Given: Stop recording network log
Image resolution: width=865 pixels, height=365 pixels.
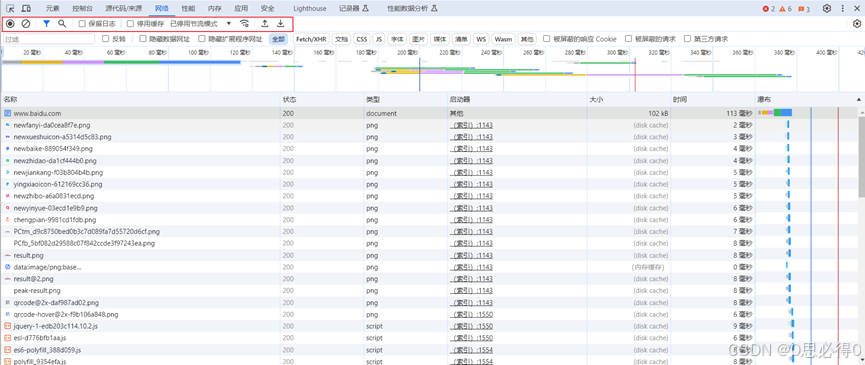Looking at the screenshot, I should [x=10, y=24].
